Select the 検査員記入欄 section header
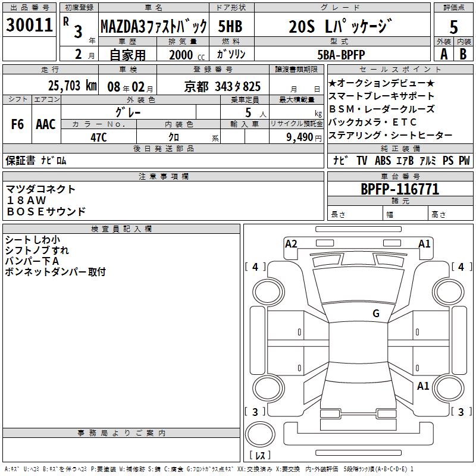 [x=121, y=229]
